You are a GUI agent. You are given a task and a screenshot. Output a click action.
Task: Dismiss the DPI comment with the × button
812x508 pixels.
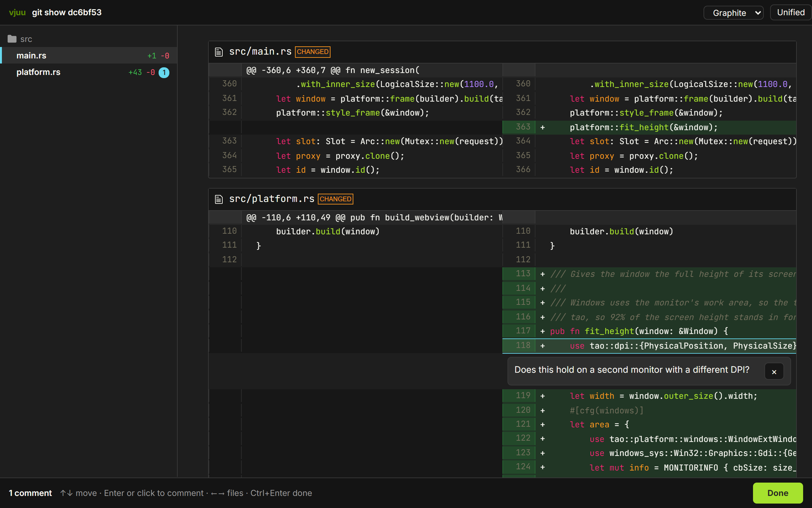point(774,371)
